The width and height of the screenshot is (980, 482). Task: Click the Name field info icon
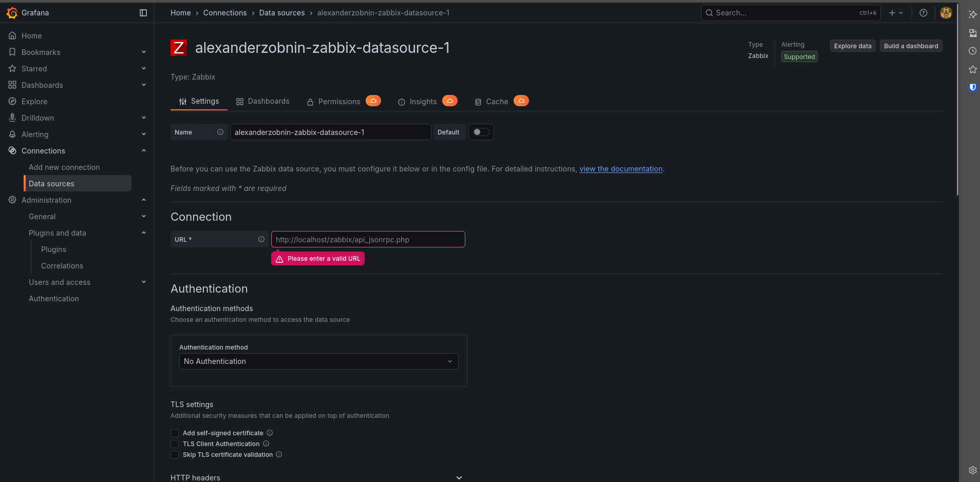220,132
